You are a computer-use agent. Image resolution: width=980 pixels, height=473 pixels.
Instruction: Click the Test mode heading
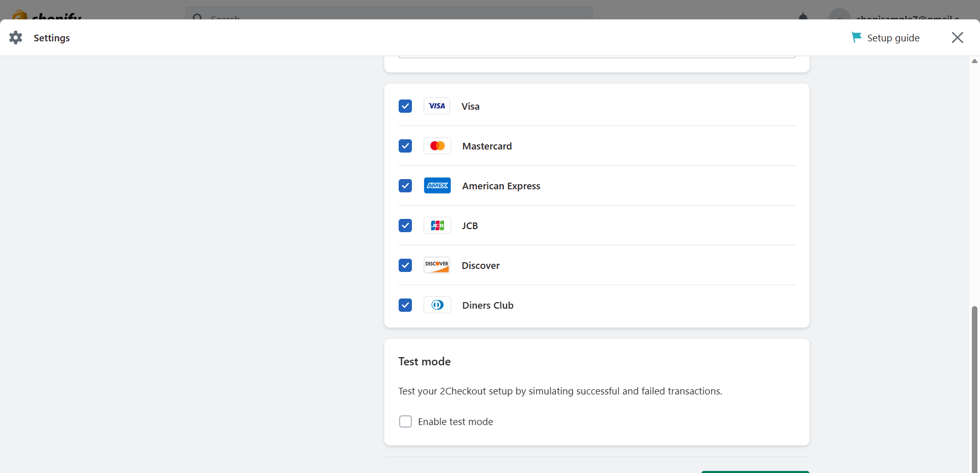[x=425, y=361]
